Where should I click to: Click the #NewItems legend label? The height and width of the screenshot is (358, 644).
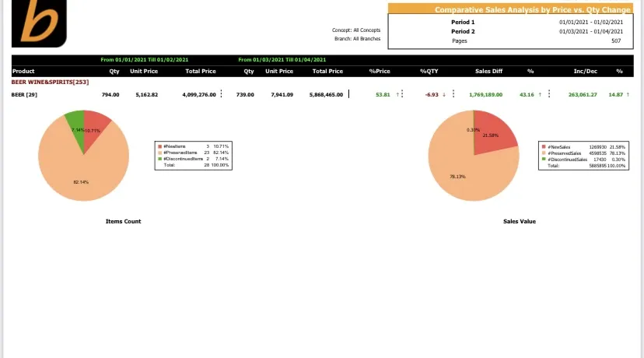[174, 146]
